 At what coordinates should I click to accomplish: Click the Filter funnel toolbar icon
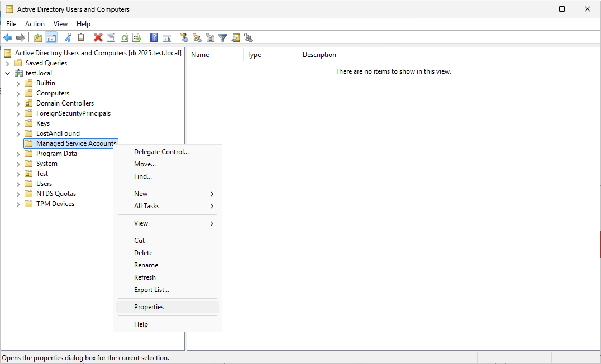(223, 37)
